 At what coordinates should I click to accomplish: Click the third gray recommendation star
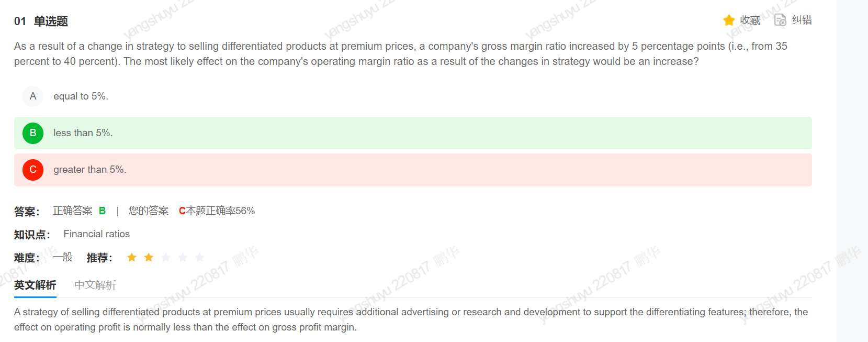tap(166, 257)
